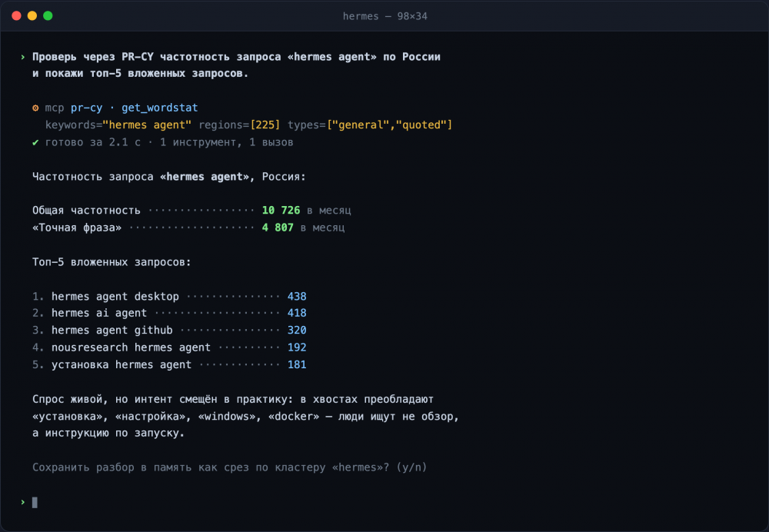This screenshot has width=769, height=532.
Task: Click the "get_wordstat" tool name
Action: coord(160,108)
